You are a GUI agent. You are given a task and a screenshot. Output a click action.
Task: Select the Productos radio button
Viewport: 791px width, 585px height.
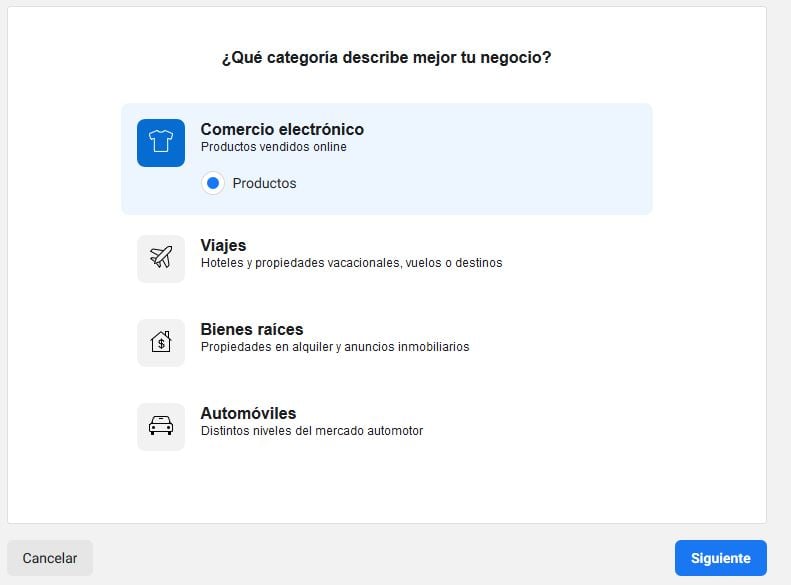click(x=213, y=183)
